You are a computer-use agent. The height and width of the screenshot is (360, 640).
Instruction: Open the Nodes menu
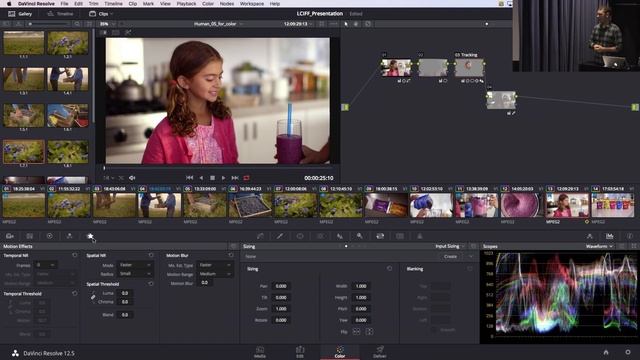coord(227,4)
